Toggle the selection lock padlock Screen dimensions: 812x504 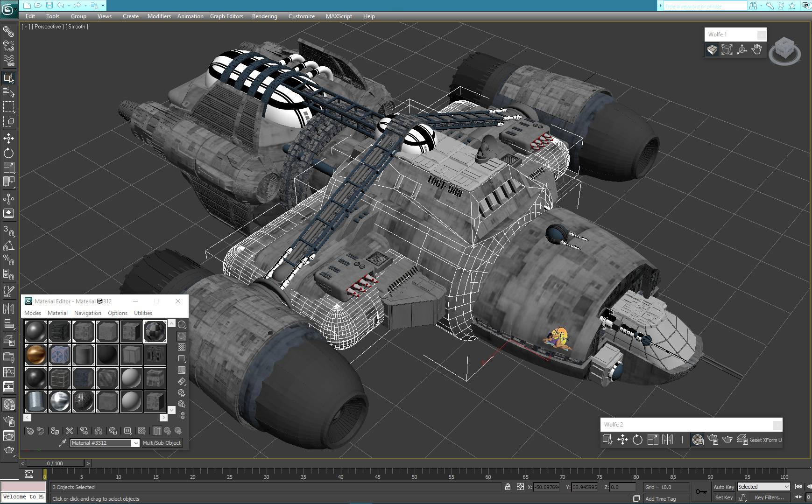click(508, 487)
